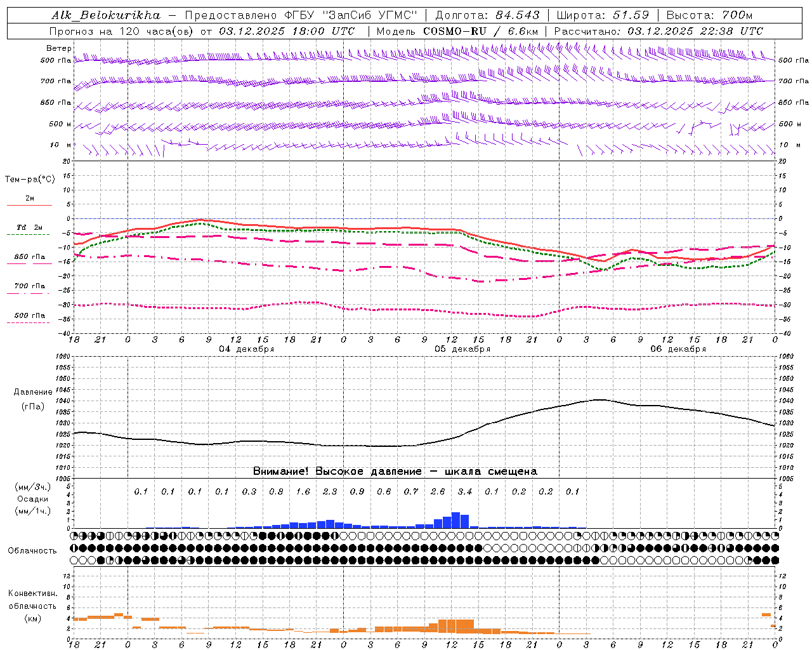Click the dashed line under the 700 гПа legend
The height and width of the screenshot is (650, 812).
pos(28,293)
